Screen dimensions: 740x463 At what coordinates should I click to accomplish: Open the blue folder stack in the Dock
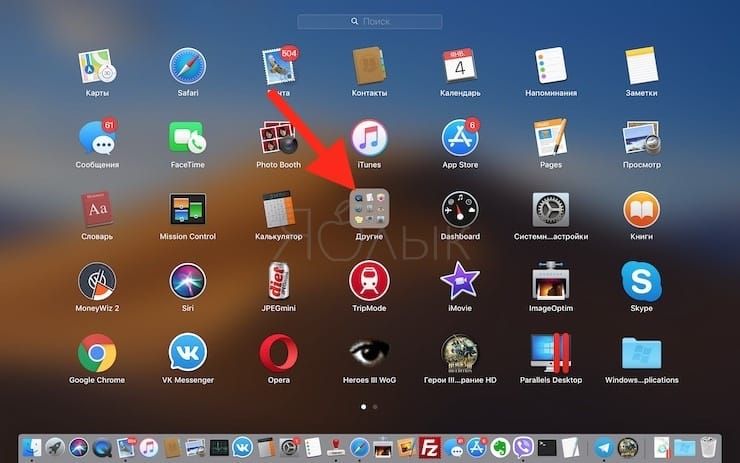point(685,447)
